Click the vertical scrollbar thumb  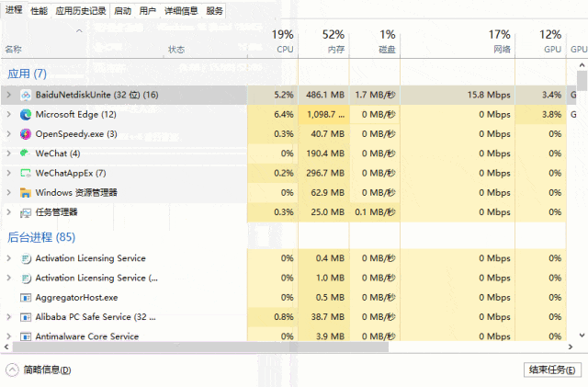click(582, 81)
